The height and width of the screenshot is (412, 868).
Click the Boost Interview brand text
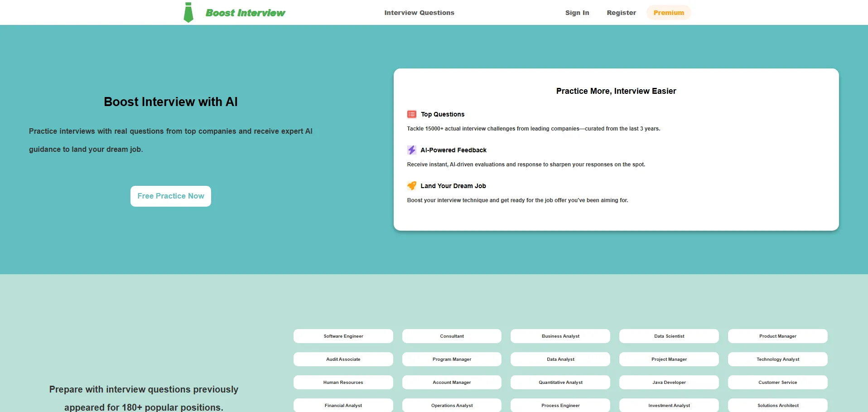[x=245, y=13]
